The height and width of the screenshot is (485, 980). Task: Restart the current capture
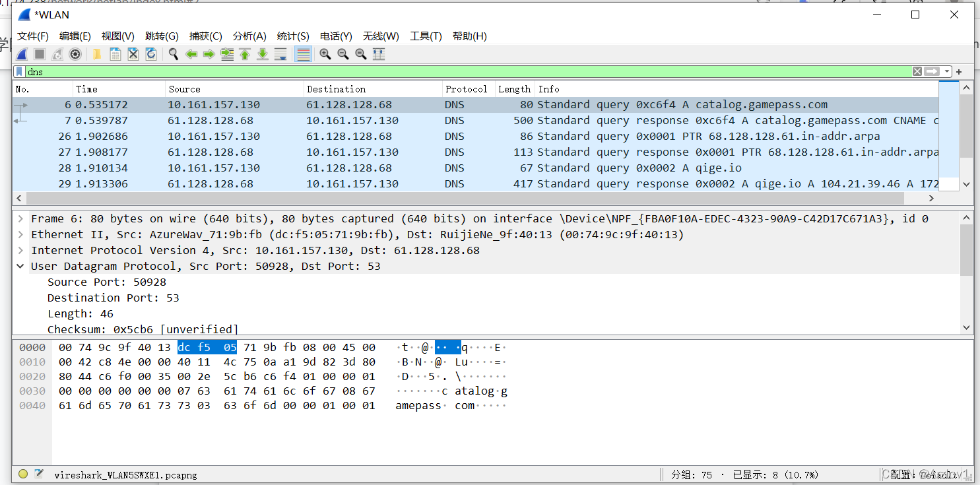[x=57, y=54]
